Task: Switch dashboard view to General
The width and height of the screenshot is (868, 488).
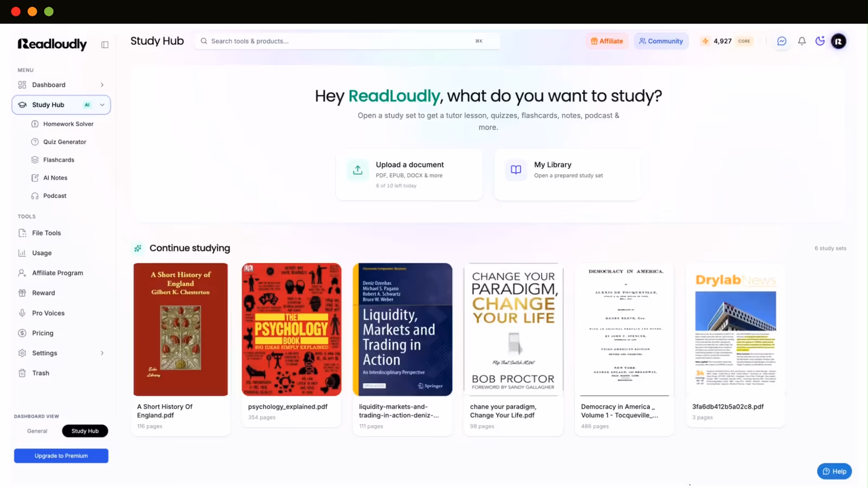Action: click(37, 431)
